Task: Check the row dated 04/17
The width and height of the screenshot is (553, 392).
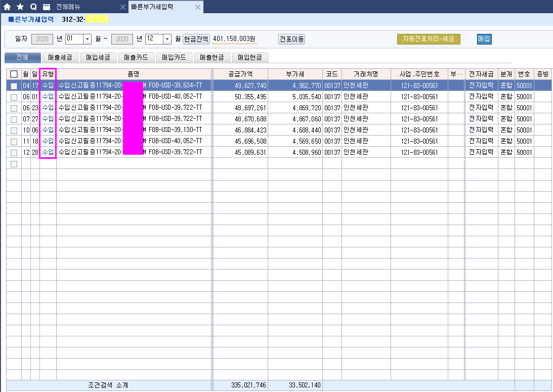Action: 14,85
